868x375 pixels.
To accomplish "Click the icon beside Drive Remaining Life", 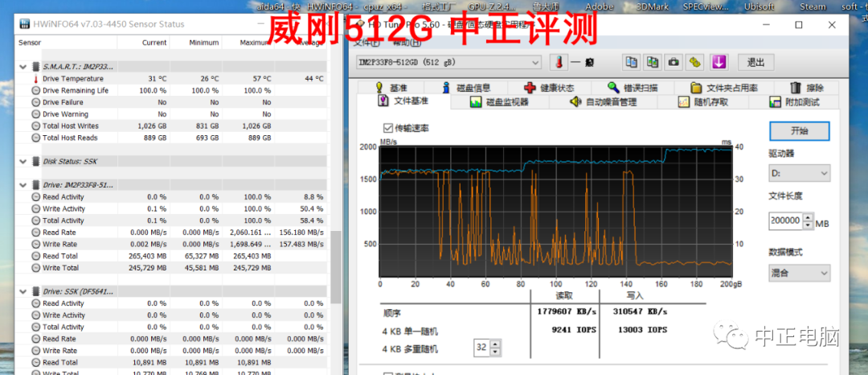I will (x=36, y=90).
